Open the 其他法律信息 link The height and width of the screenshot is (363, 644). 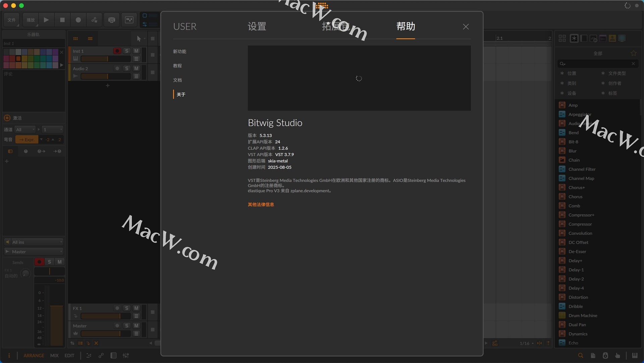(x=261, y=204)
